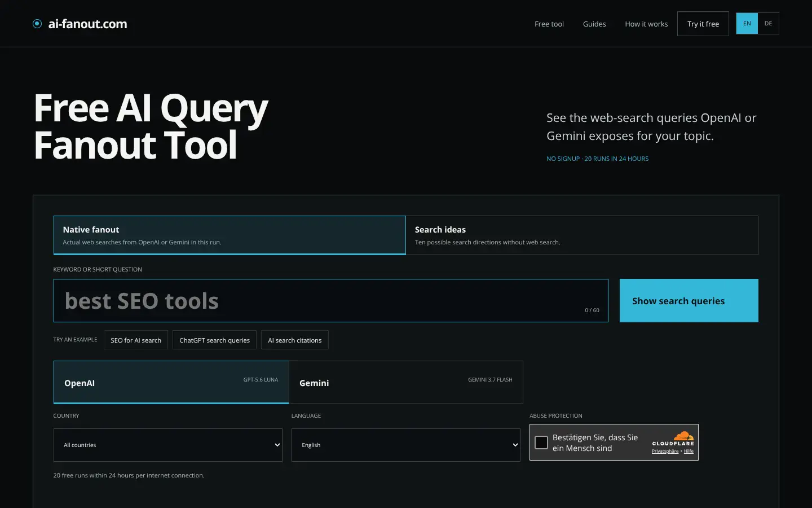Focus the keyword or short question field

331,301
